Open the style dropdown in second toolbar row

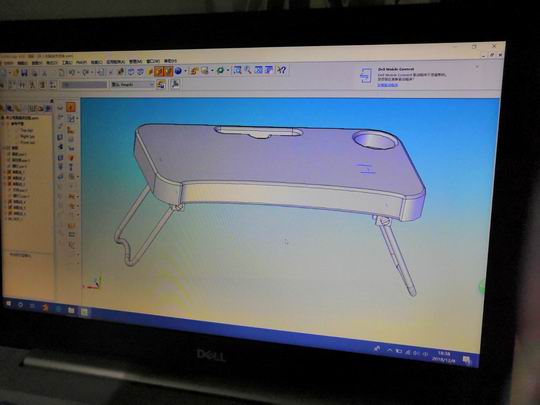132,84
